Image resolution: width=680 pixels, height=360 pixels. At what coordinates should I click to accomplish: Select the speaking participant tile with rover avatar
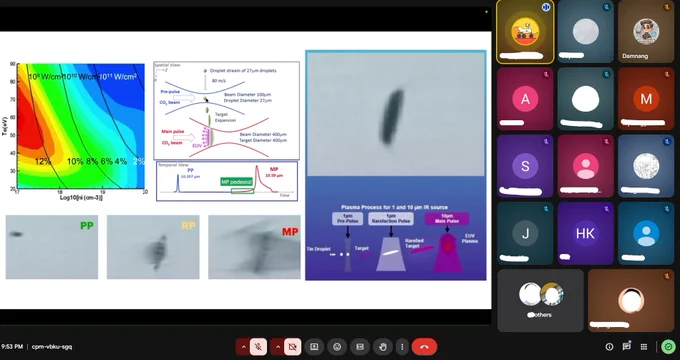point(525,32)
